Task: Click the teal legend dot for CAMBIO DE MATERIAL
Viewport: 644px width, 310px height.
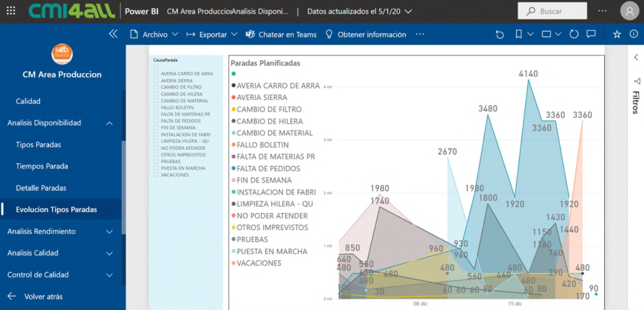Action: 233,133
